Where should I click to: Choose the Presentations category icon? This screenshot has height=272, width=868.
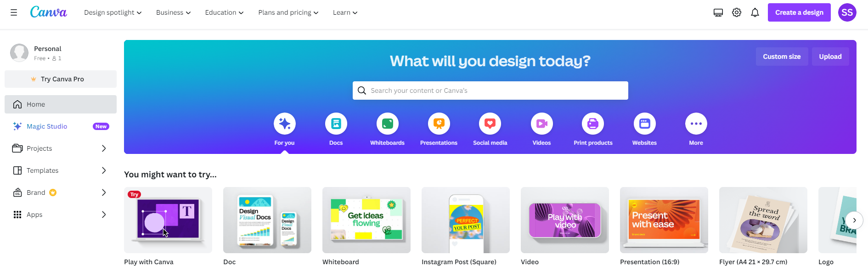click(x=439, y=124)
